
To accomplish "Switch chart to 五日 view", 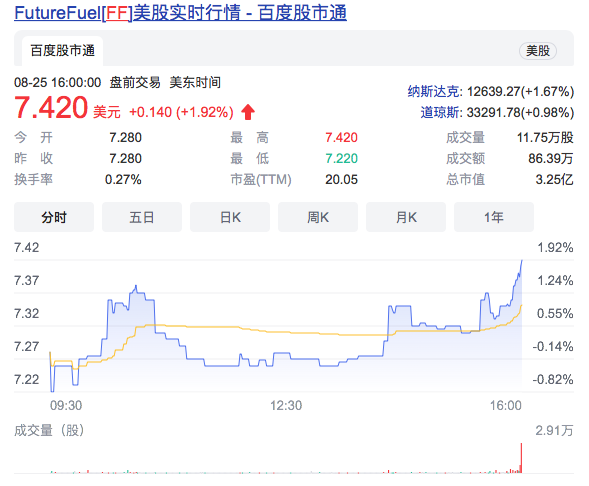I will [x=142, y=217].
